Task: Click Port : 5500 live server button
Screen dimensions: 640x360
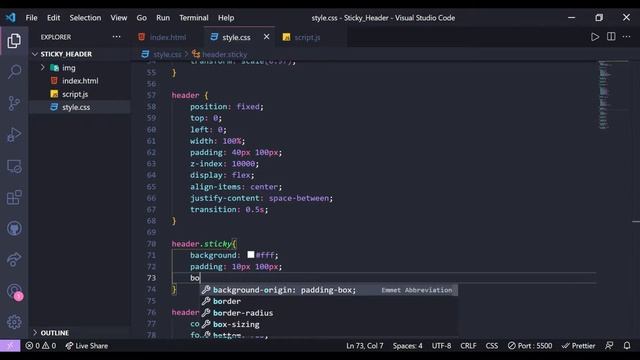Action: (x=529, y=346)
